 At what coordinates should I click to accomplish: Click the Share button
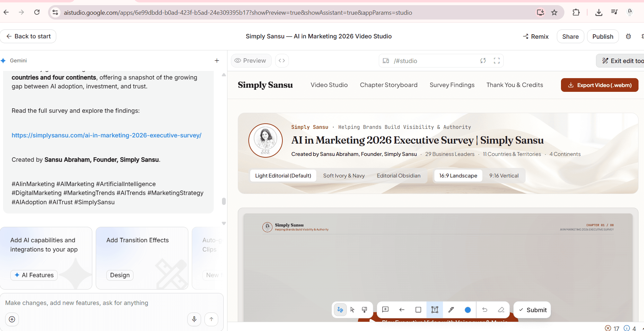(x=570, y=36)
